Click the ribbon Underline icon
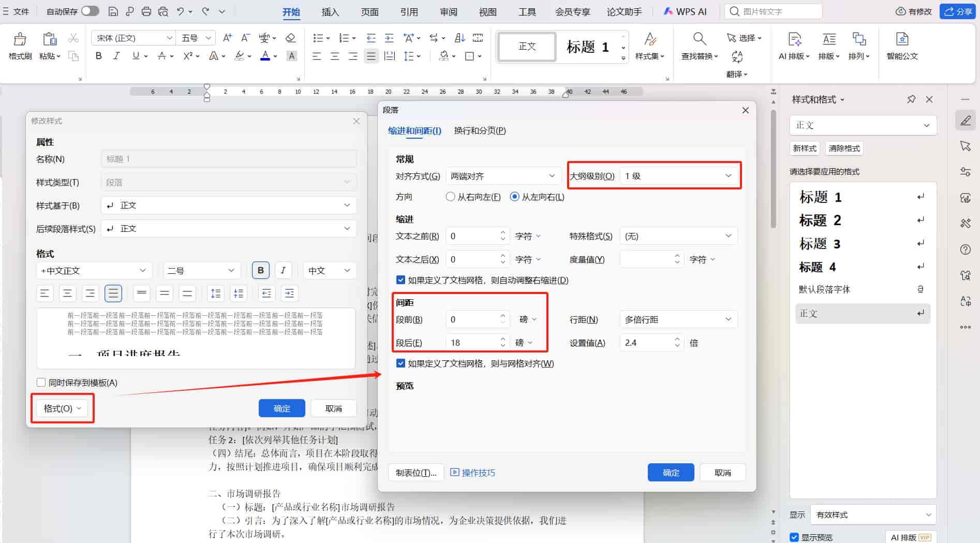The height and width of the screenshot is (543, 980). pos(136,56)
